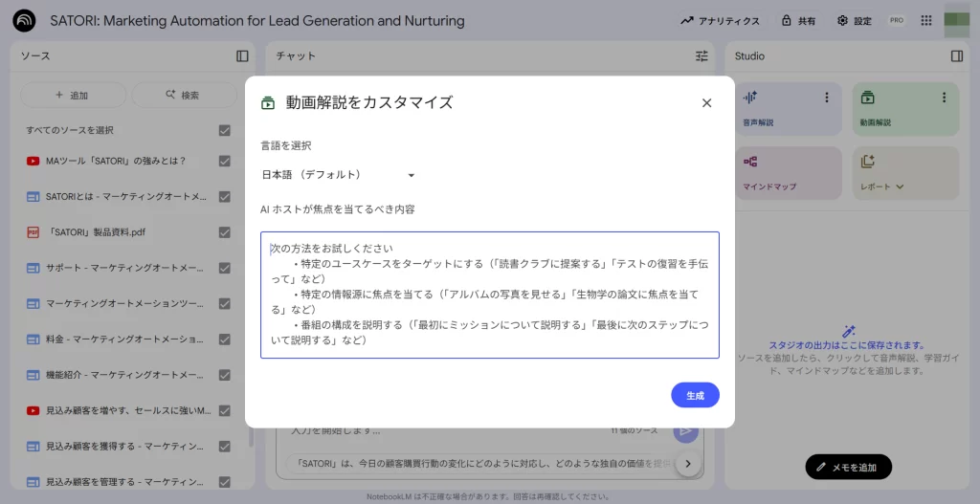Screen dimensions: 980x504
Task: Click the generate (生成) button
Action: [x=695, y=395]
